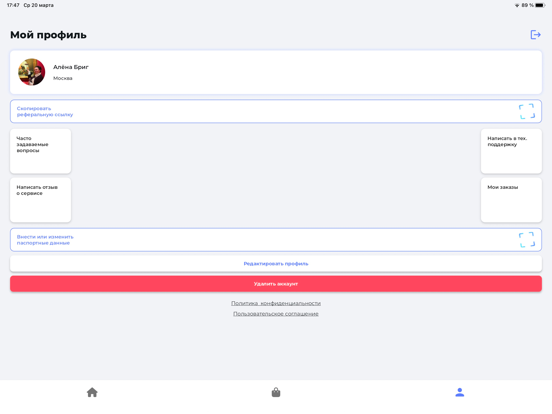Go to Home tab via house icon
The image size is (552, 414).
(x=92, y=392)
